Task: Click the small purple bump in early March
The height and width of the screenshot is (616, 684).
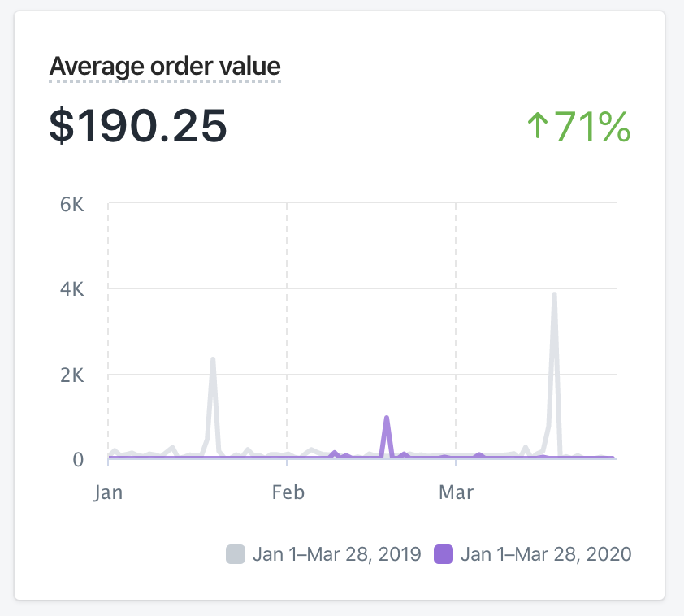Action: pos(479,454)
